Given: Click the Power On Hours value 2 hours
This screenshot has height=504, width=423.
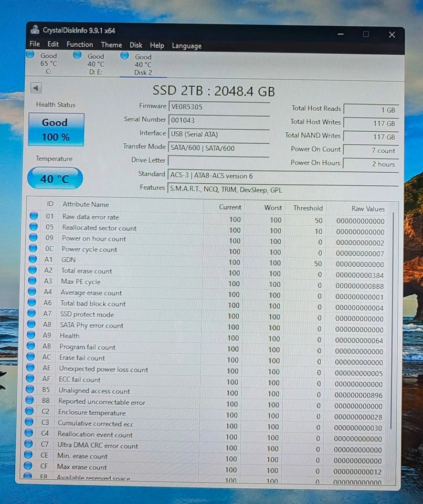Looking at the screenshot, I should tap(371, 164).
